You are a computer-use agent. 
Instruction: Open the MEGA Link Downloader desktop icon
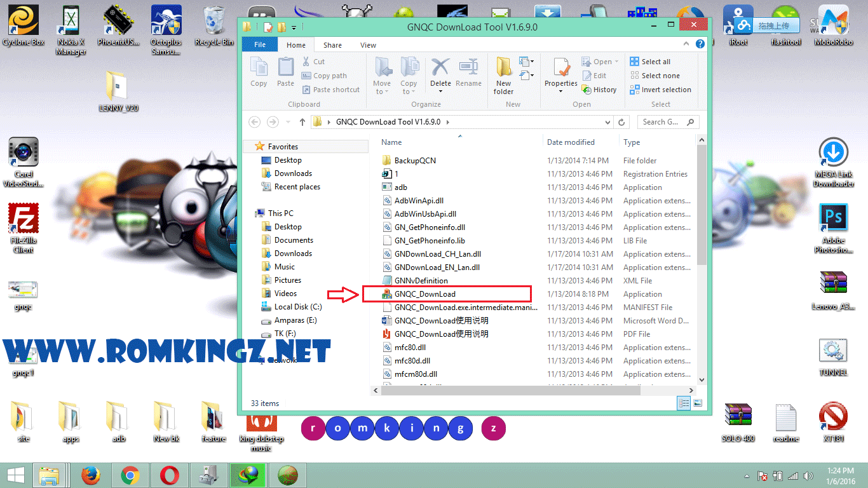(x=833, y=163)
